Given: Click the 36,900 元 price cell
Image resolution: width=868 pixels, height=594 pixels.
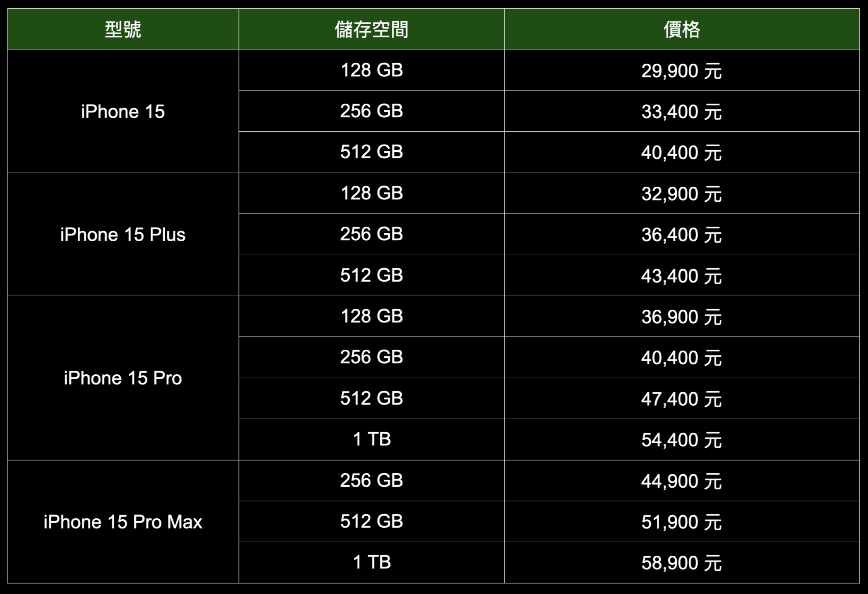Looking at the screenshot, I should (x=682, y=317).
